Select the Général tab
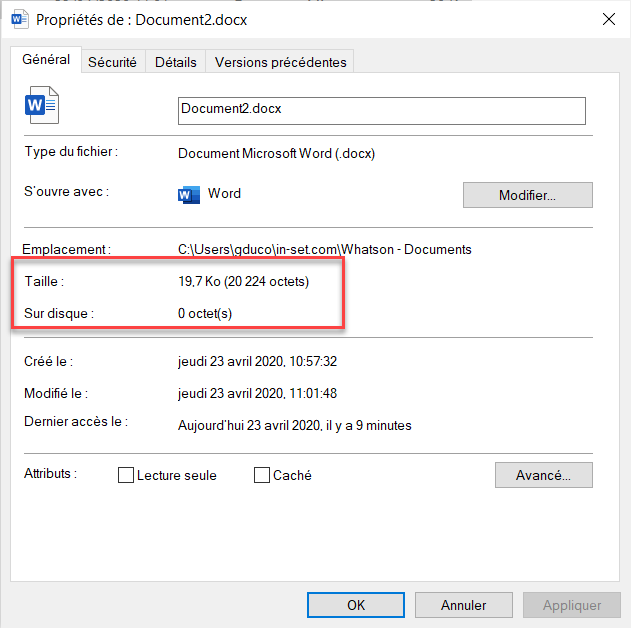The image size is (631, 628). (46, 60)
